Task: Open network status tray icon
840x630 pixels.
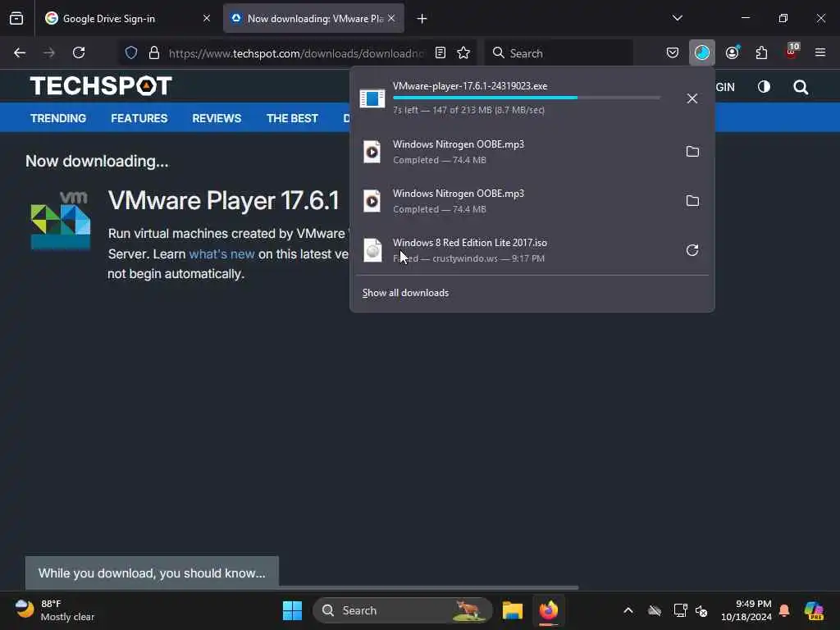Action: click(x=680, y=610)
